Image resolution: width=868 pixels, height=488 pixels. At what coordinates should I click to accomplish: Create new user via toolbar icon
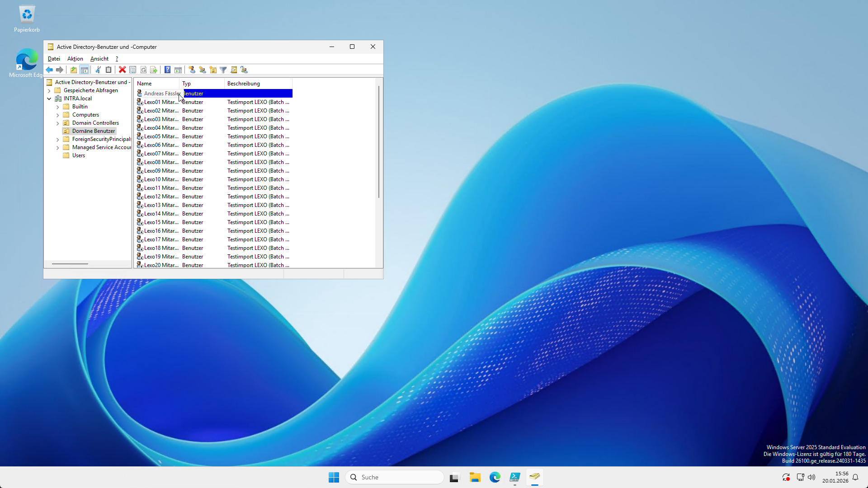point(192,70)
